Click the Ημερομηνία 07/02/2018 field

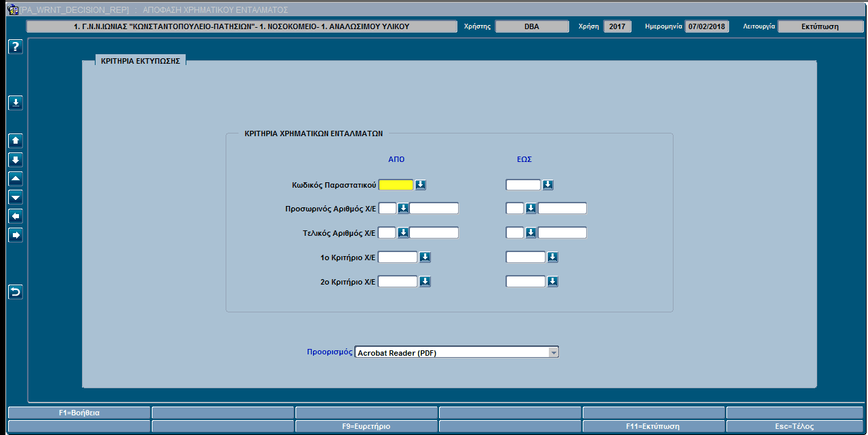[707, 26]
